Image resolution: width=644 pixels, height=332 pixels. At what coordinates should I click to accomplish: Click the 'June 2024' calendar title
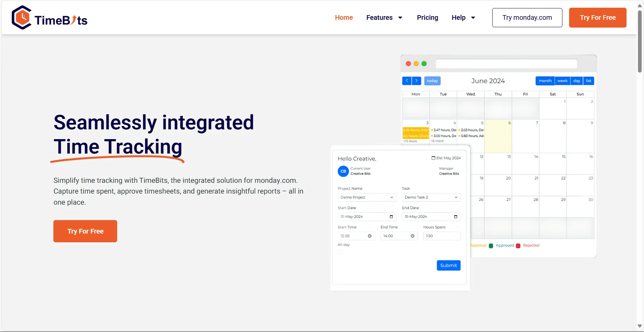pos(488,81)
